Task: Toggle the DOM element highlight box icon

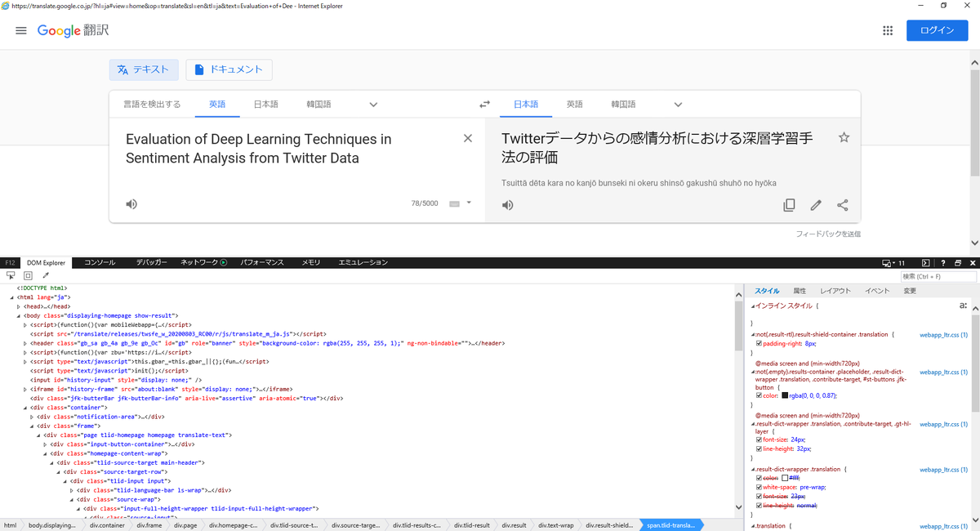Action: coord(28,276)
